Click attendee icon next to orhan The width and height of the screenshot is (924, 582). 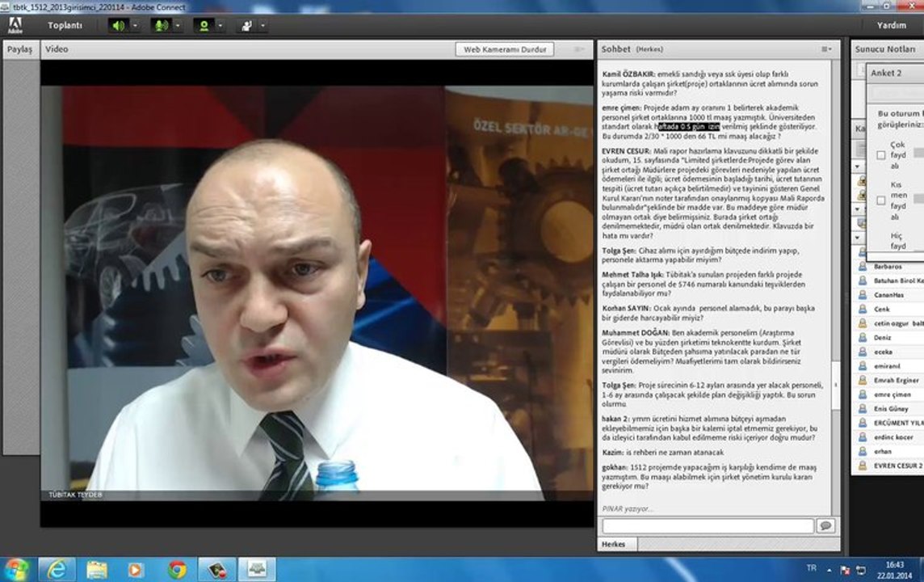pos(862,451)
